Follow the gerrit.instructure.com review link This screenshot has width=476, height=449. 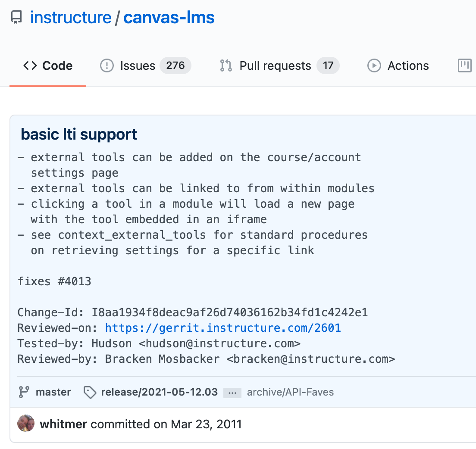pyautogui.click(x=222, y=328)
